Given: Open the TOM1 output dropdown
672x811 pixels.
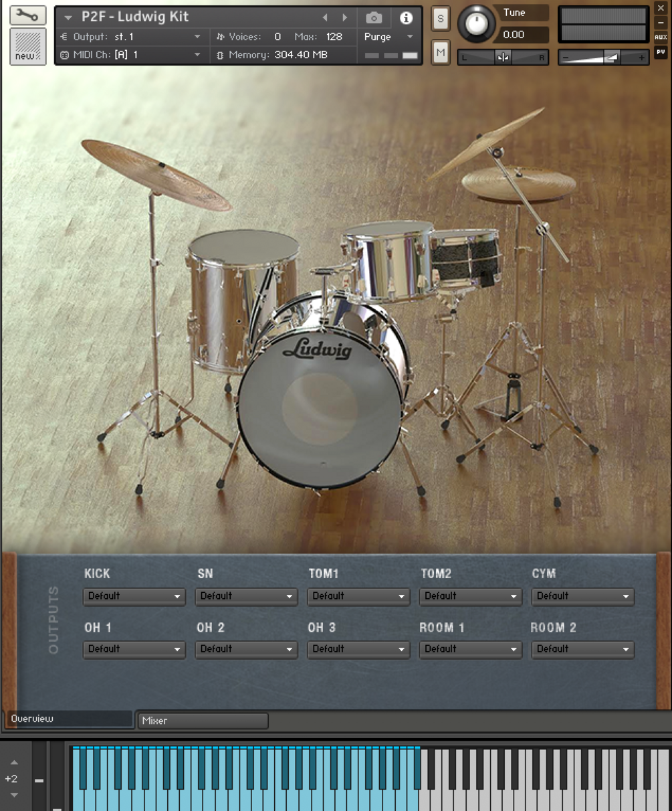Looking at the screenshot, I should [x=358, y=596].
